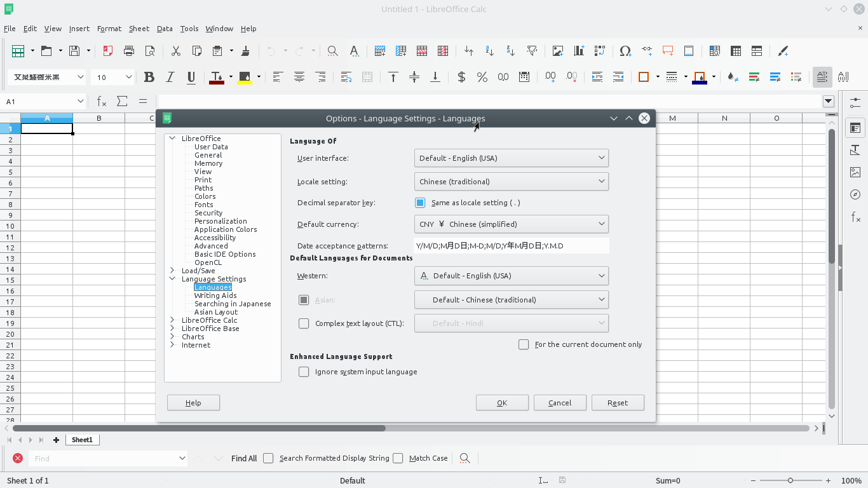Image resolution: width=868 pixels, height=488 pixels.
Task: Open the Data menu
Action: click(165, 29)
